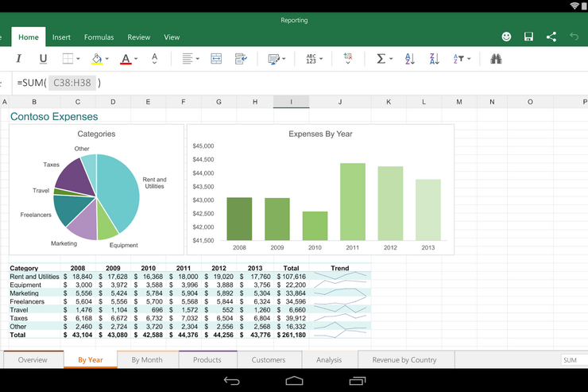This screenshot has width=588, height=392.
Task: Sort descending Z to A
Action: [435, 59]
